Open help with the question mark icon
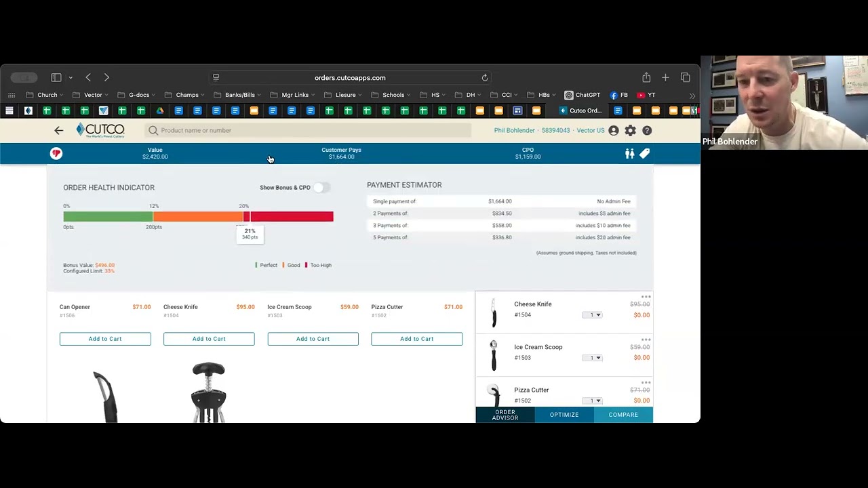Screen dimensions: 868x488 647,131
